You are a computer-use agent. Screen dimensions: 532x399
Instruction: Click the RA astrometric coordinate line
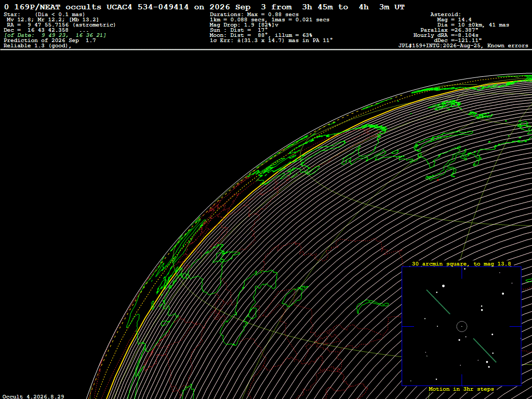(61, 25)
